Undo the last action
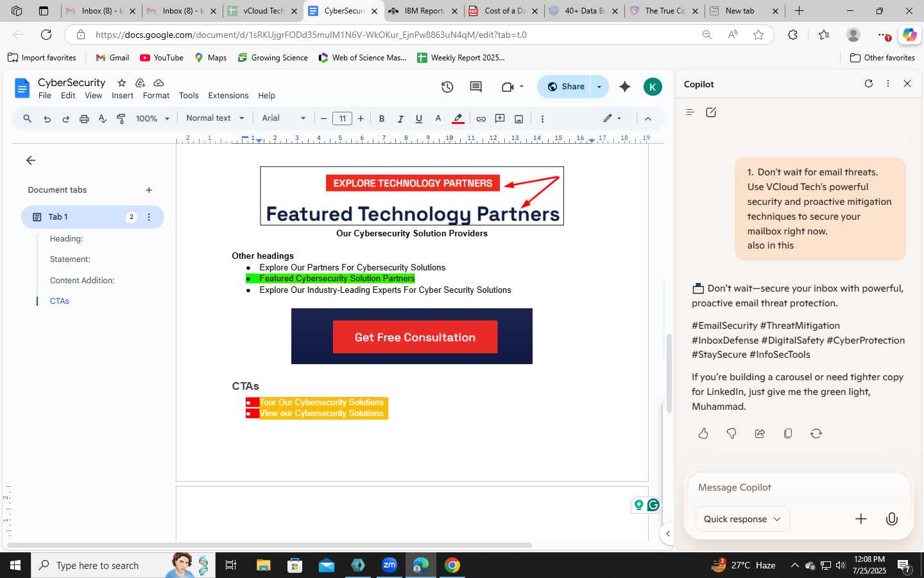924x578 pixels. click(47, 119)
